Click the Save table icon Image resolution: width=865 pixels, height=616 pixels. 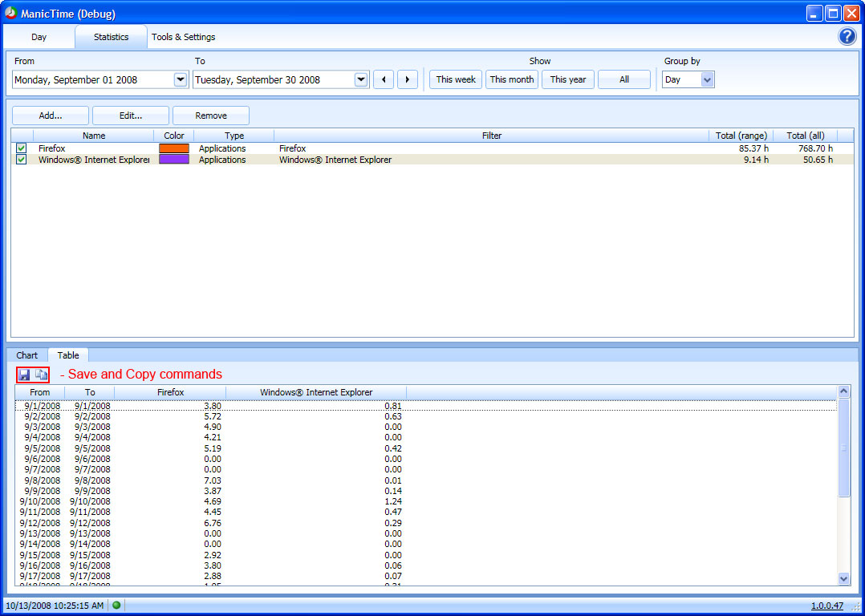click(x=24, y=375)
